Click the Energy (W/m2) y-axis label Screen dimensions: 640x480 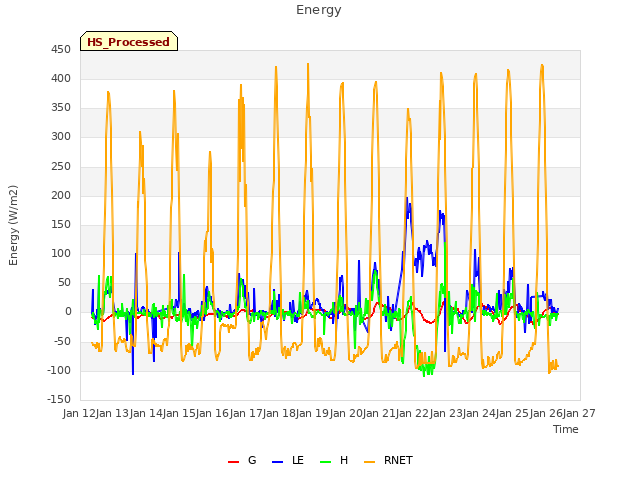(13, 225)
